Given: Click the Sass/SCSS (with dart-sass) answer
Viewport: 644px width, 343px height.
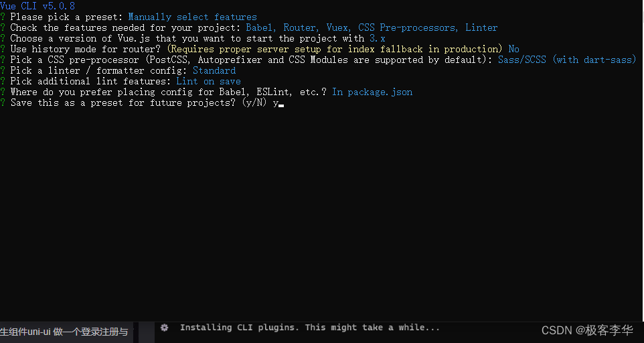Looking at the screenshot, I should point(567,60).
